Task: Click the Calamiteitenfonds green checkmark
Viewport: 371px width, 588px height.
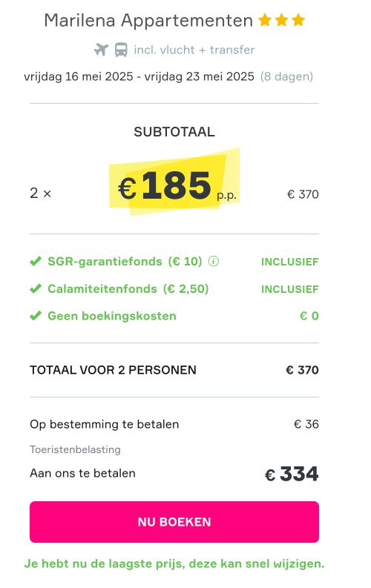Action: pos(36,288)
